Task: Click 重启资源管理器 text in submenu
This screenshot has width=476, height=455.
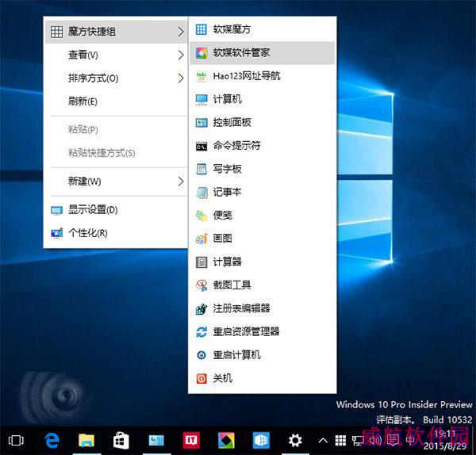Action: point(246,332)
